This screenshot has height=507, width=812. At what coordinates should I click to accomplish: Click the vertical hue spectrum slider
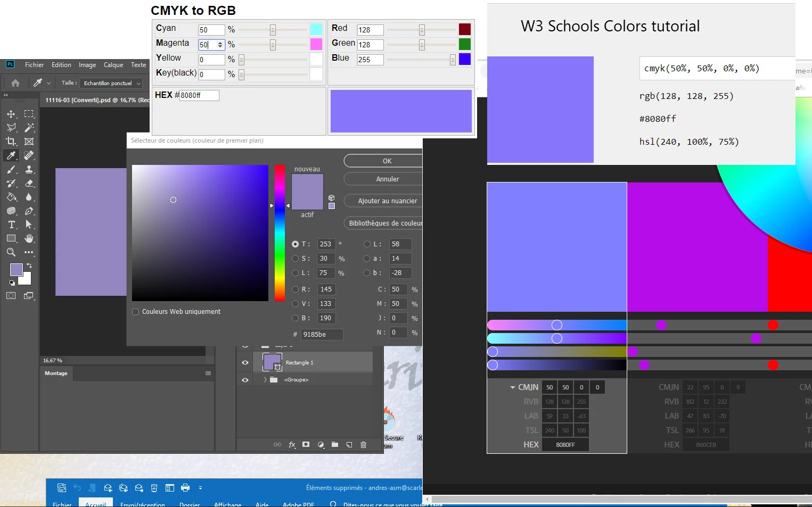pos(280,233)
